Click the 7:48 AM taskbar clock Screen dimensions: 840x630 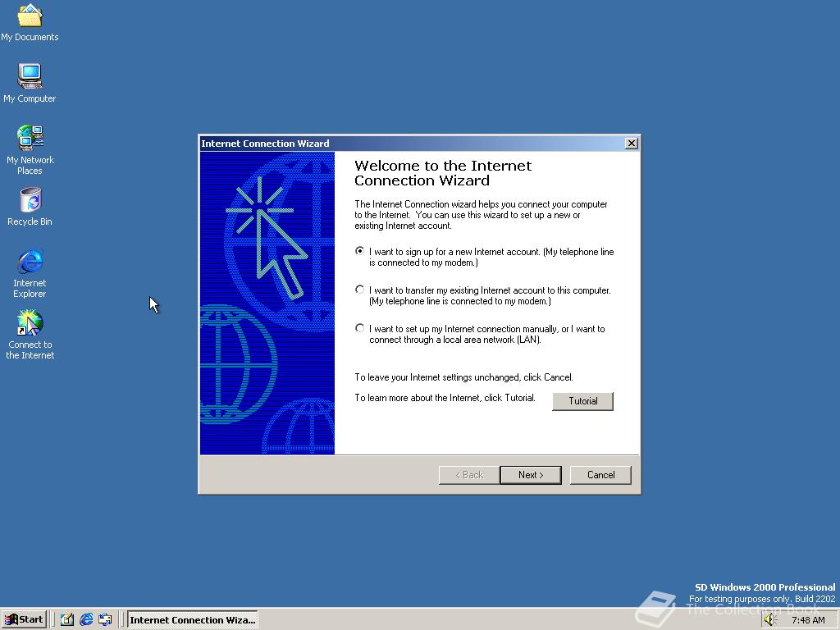[808, 620]
